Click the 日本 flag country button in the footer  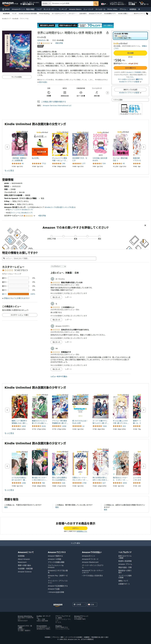(92, 604)
